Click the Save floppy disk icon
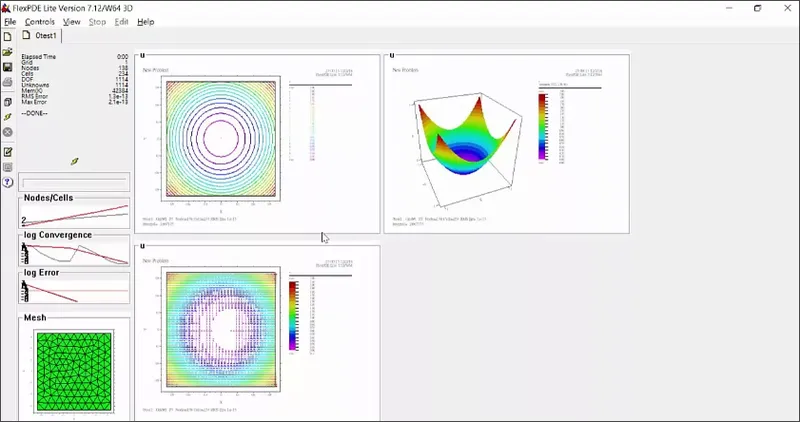Screen dimensions: 800x422 pos(7,67)
